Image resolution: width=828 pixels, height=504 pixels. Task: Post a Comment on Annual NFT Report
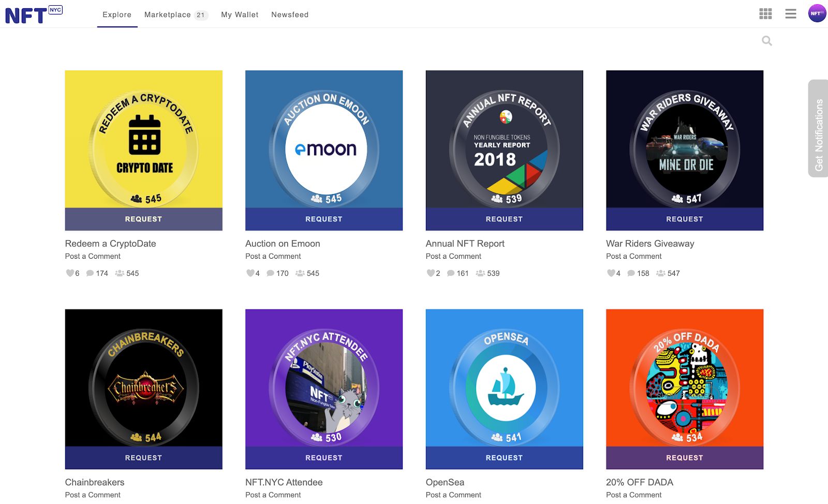click(x=453, y=256)
